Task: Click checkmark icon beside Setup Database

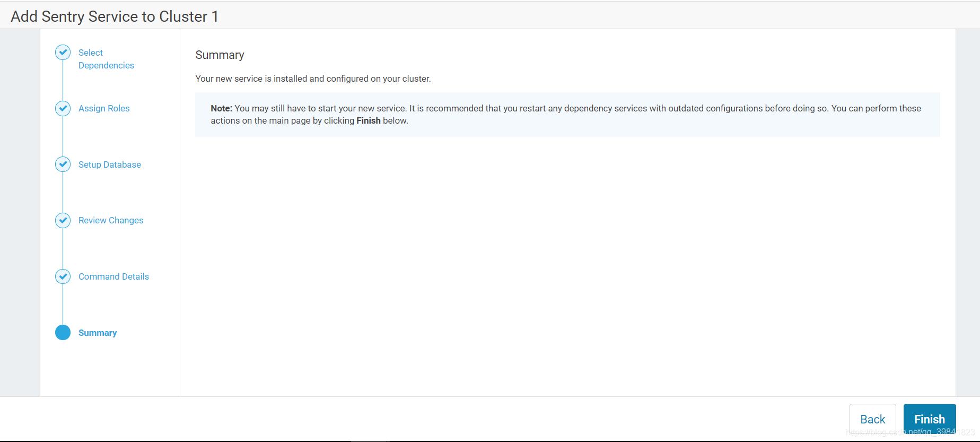Action: pos(63,164)
